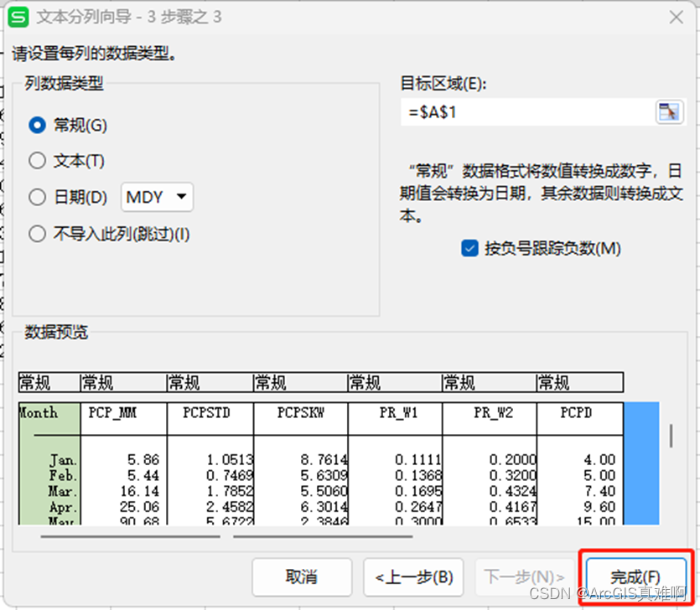Select the PCP_MM column in preview

[x=124, y=463]
